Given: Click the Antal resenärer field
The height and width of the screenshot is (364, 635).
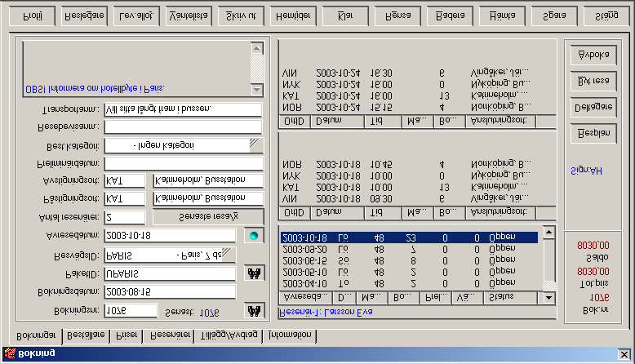Looking at the screenshot, I should [125, 217].
